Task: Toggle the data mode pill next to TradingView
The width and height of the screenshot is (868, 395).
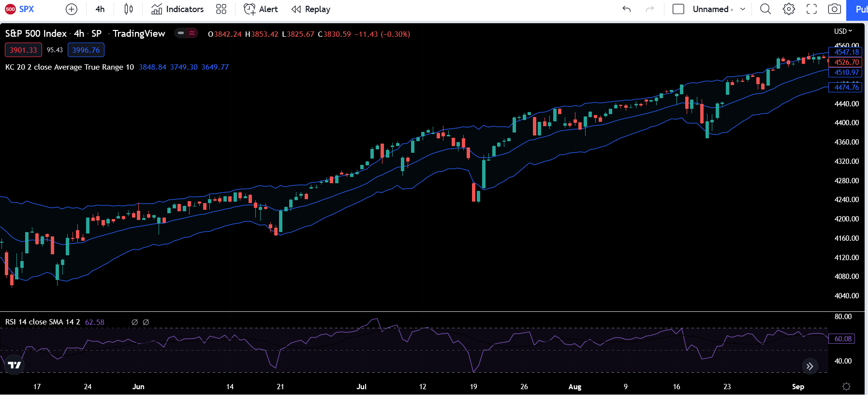Action: tap(186, 33)
